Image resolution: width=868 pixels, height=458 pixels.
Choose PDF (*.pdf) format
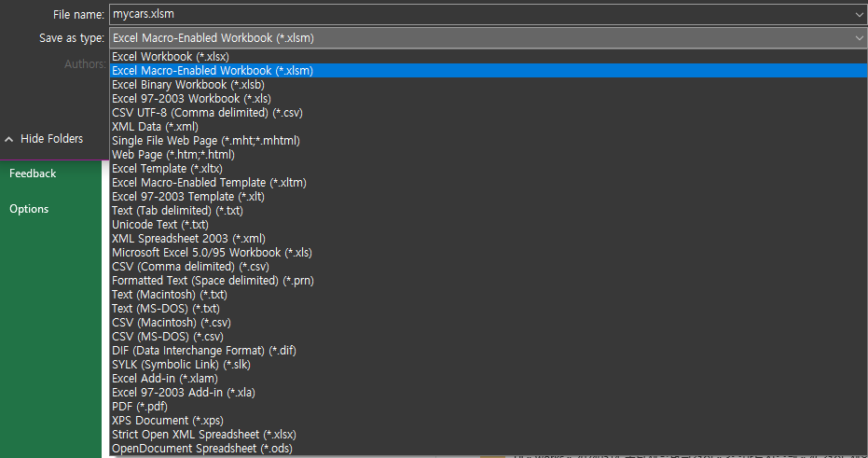tap(489, 407)
